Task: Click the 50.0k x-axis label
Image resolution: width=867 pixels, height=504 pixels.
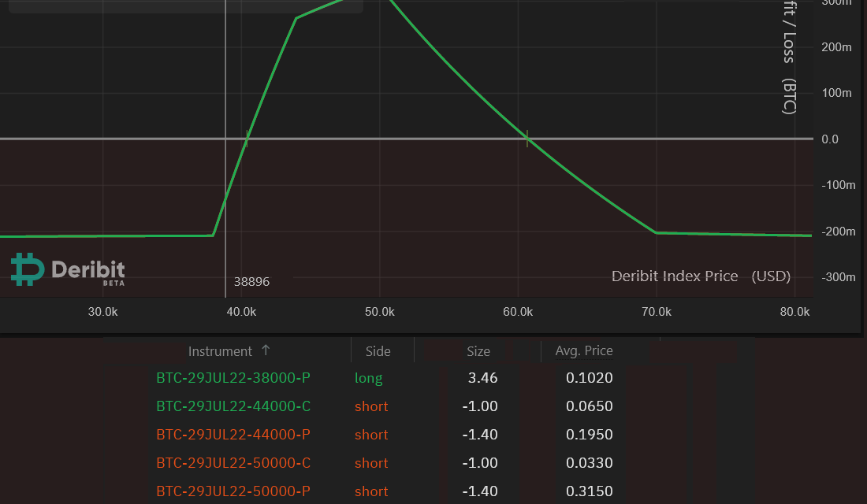Action: (x=379, y=312)
